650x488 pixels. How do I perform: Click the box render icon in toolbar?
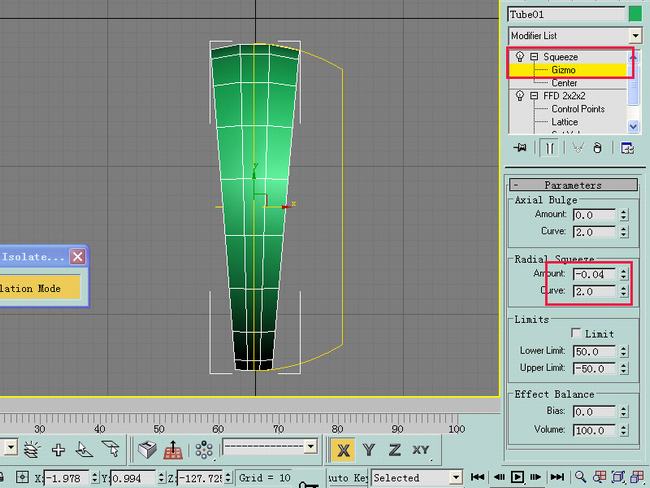147,450
